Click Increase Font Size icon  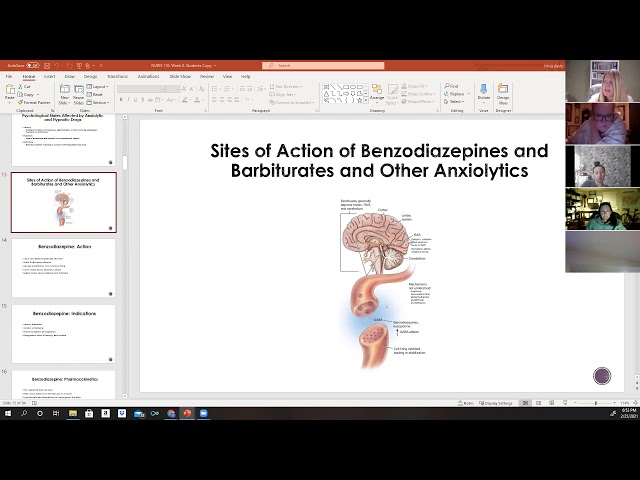click(x=184, y=89)
